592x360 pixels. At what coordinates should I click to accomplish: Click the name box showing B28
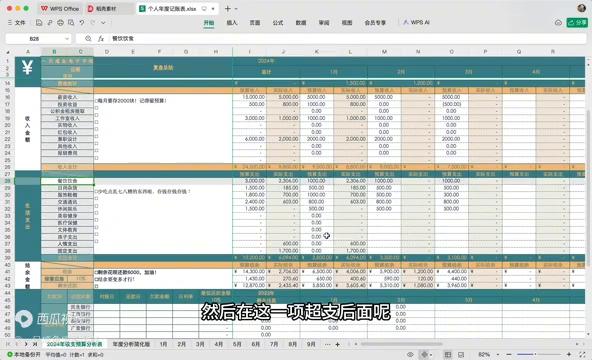[x=34, y=38]
